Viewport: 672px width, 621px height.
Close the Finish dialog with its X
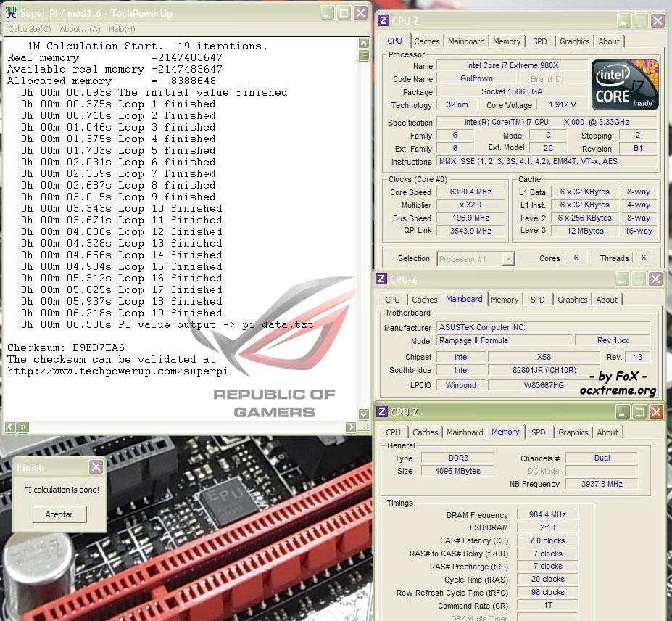point(96,467)
